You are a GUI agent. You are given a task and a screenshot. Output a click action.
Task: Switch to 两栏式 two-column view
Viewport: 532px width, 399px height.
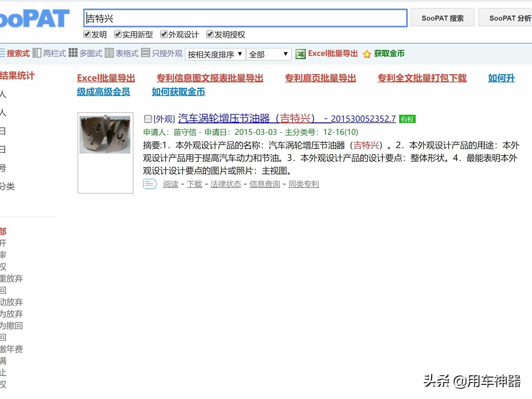[54, 53]
